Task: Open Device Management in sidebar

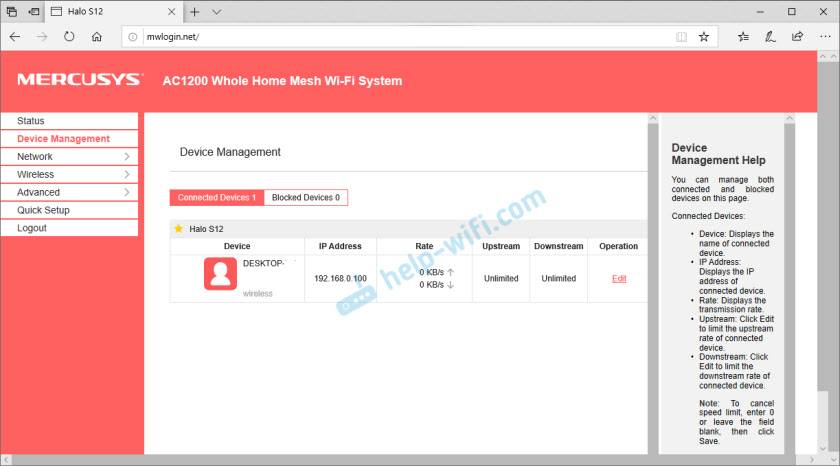Action: coord(69,139)
